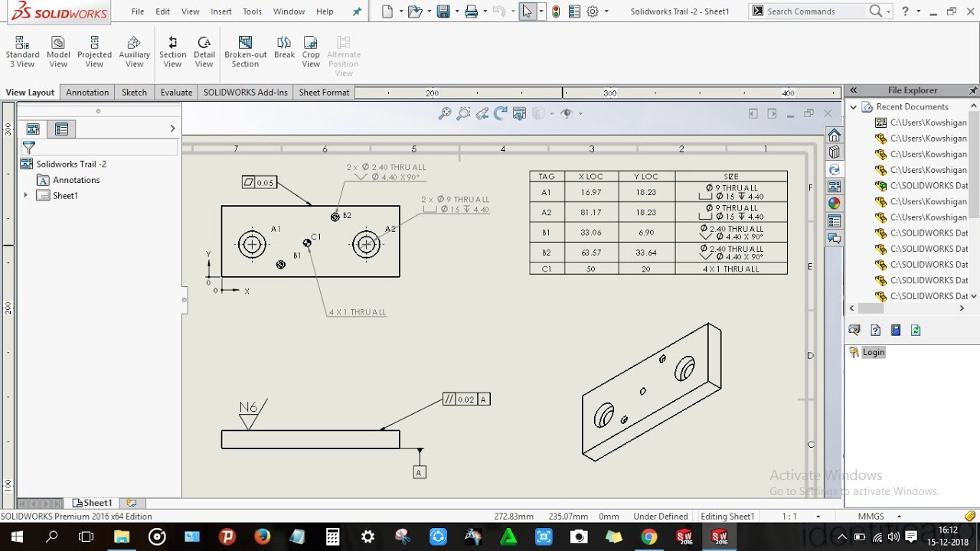Open Firefox from the taskbar
The width and height of the screenshot is (980, 551).
[x=262, y=537]
